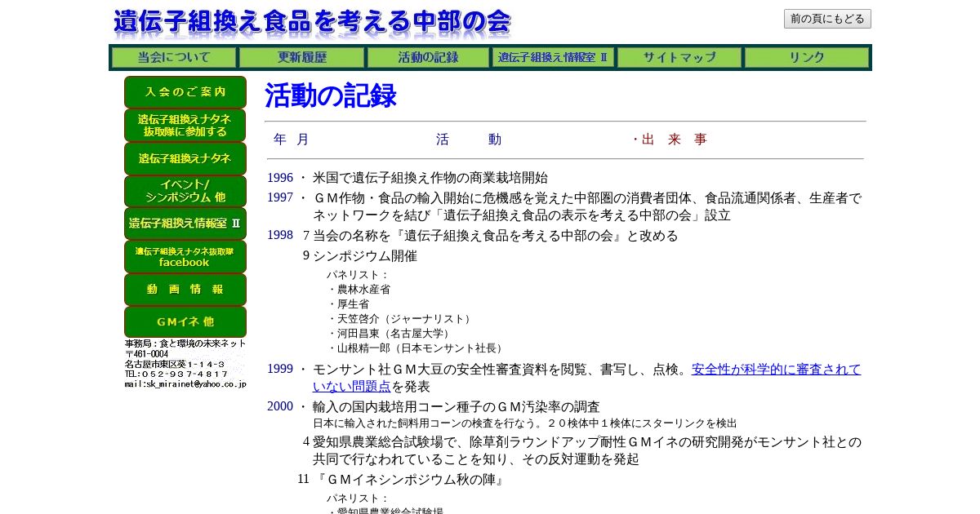This screenshot has height=514, width=980.
Task: Click the 1996 year entry
Action: 280,178
